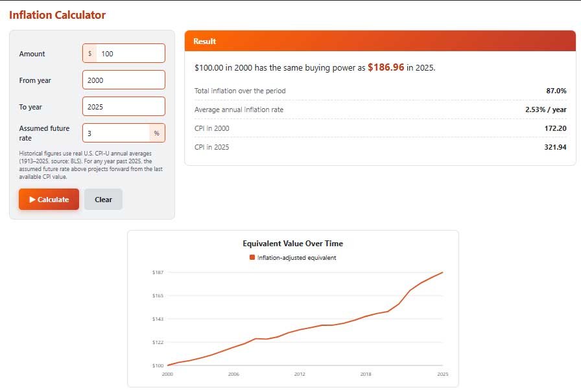The height and width of the screenshot is (392, 581).
Task: Click the 2012 label on chart axis
Action: [300, 374]
